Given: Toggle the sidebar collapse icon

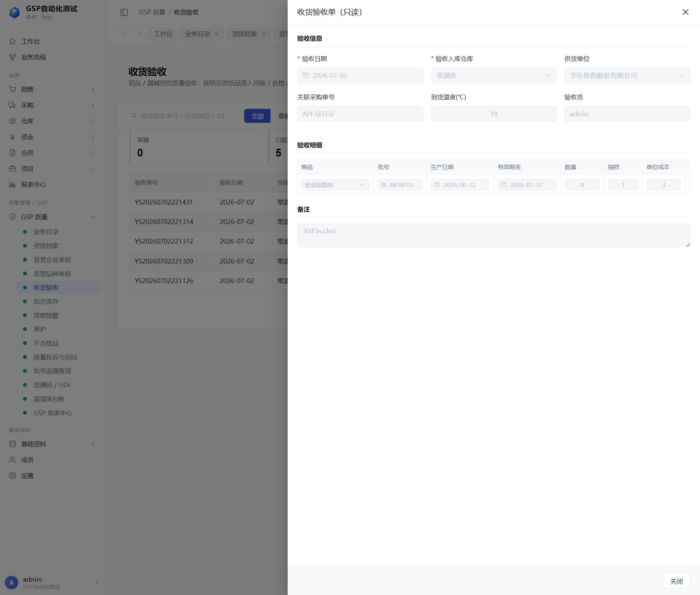Looking at the screenshot, I should click(124, 13).
